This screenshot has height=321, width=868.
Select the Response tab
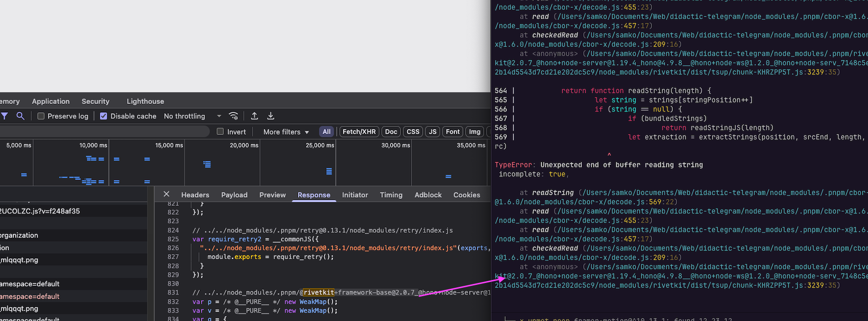tap(314, 195)
